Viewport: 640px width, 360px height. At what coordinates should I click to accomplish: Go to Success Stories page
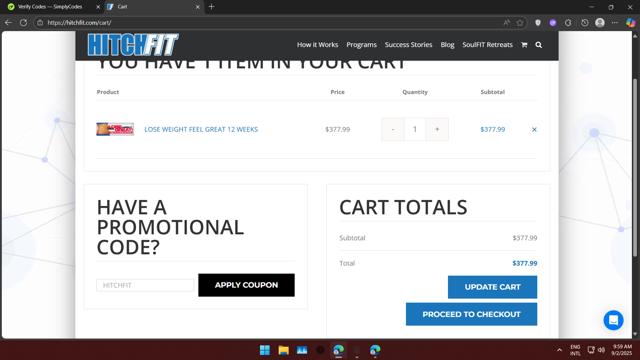[x=408, y=45]
